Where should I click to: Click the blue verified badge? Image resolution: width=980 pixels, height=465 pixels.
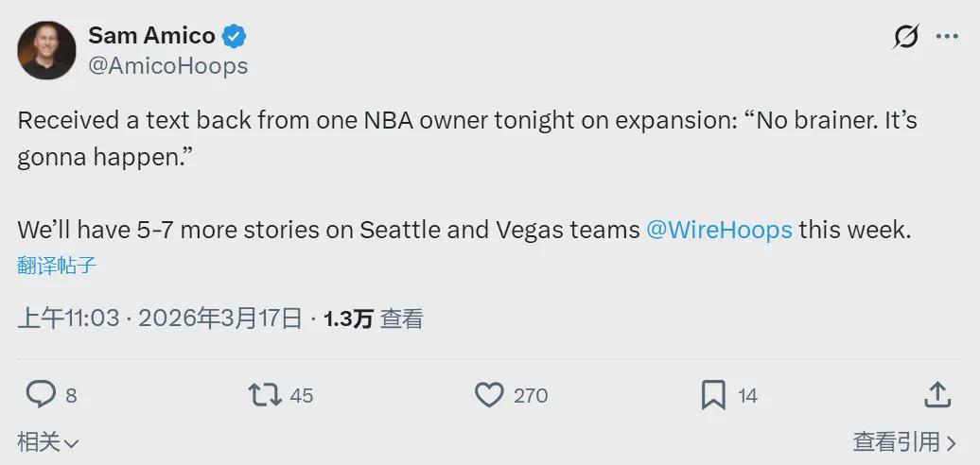235,37
